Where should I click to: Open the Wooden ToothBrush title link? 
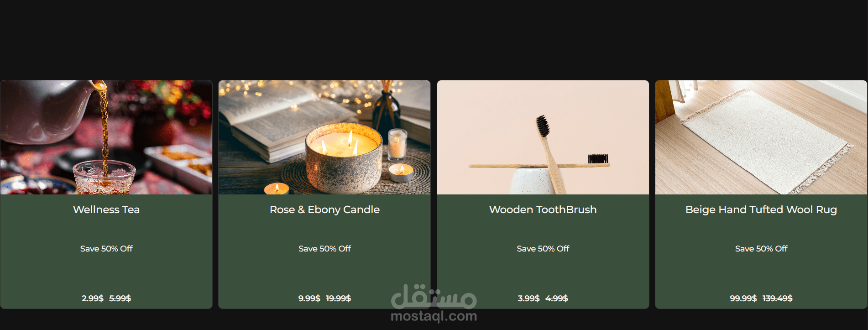[543, 210]
